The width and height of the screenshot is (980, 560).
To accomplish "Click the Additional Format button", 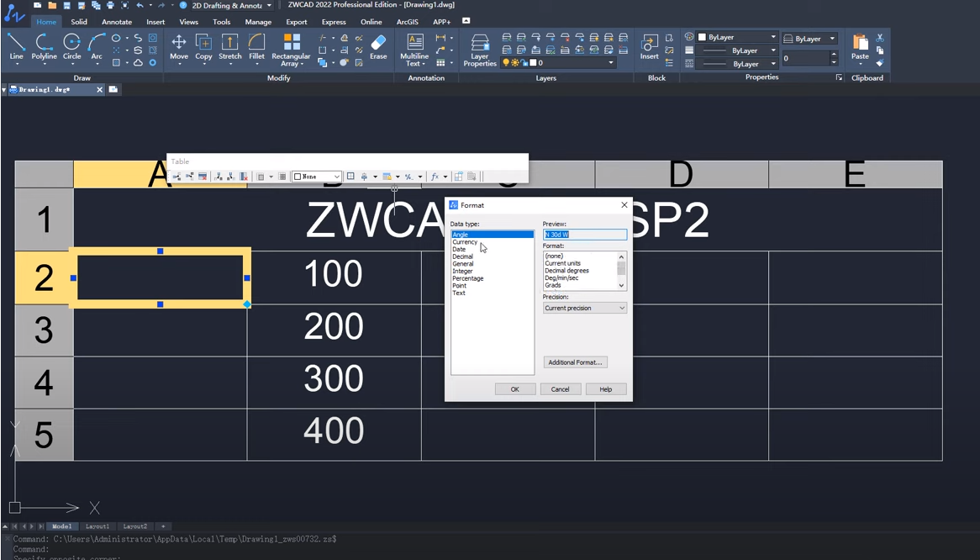I will [575, 362].
